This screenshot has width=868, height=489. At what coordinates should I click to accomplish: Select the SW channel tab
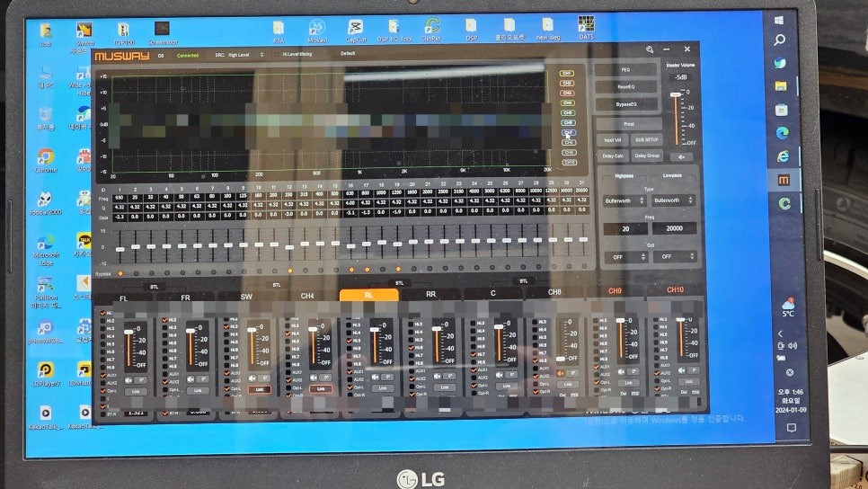246,296
